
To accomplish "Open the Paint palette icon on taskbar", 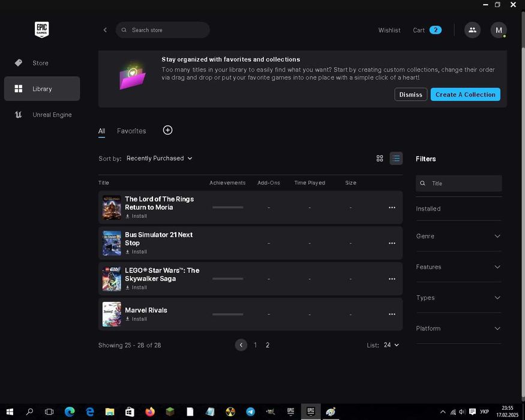I will tap(331, 412).
